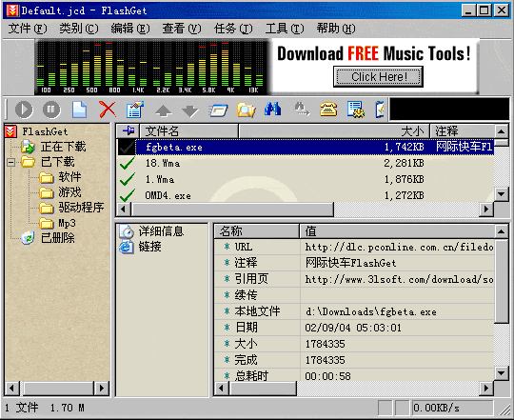Move job down with the down arrow icon
This screenshot has width=514, height=420.
tap(190, 110)
